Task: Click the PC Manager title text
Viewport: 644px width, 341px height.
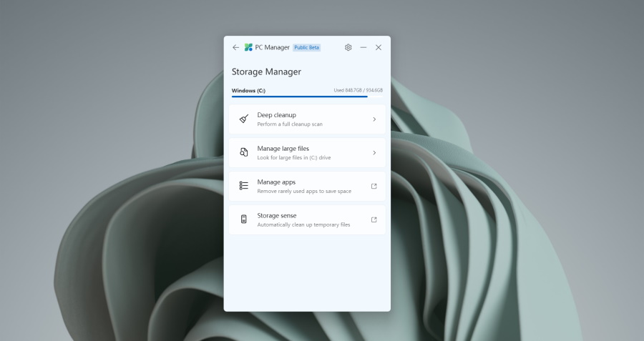Action: click(x=273, y=48)
